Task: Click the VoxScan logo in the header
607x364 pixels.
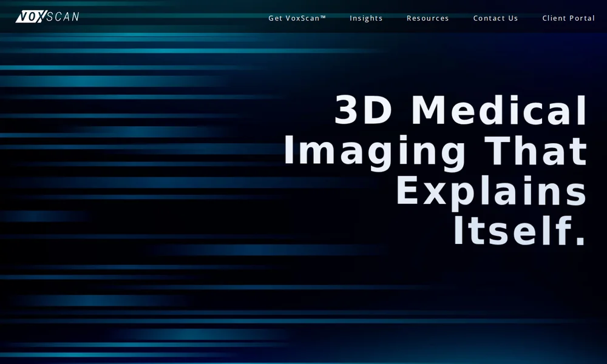Action: 47,16
